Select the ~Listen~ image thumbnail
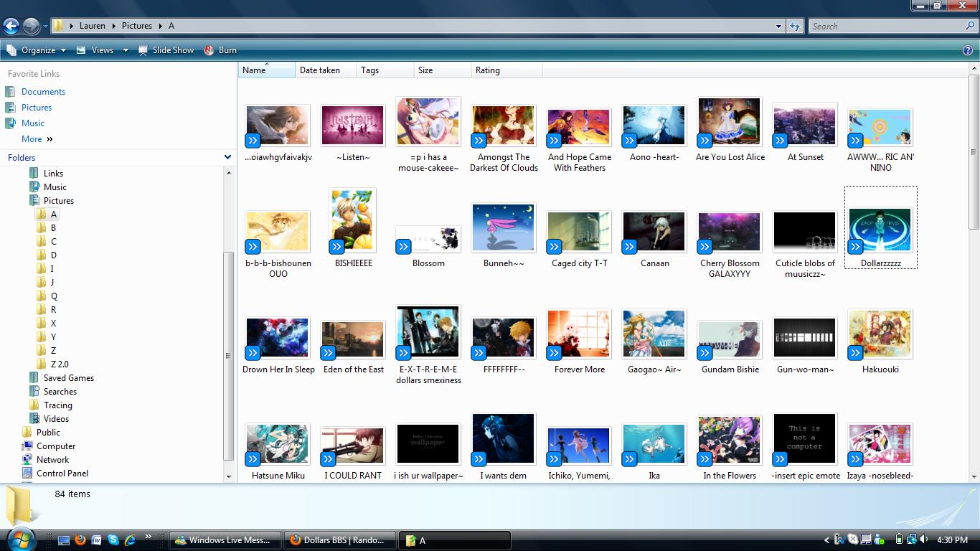Image resolution: width=980 pixels, height=551 pixels. click(353, 126)
